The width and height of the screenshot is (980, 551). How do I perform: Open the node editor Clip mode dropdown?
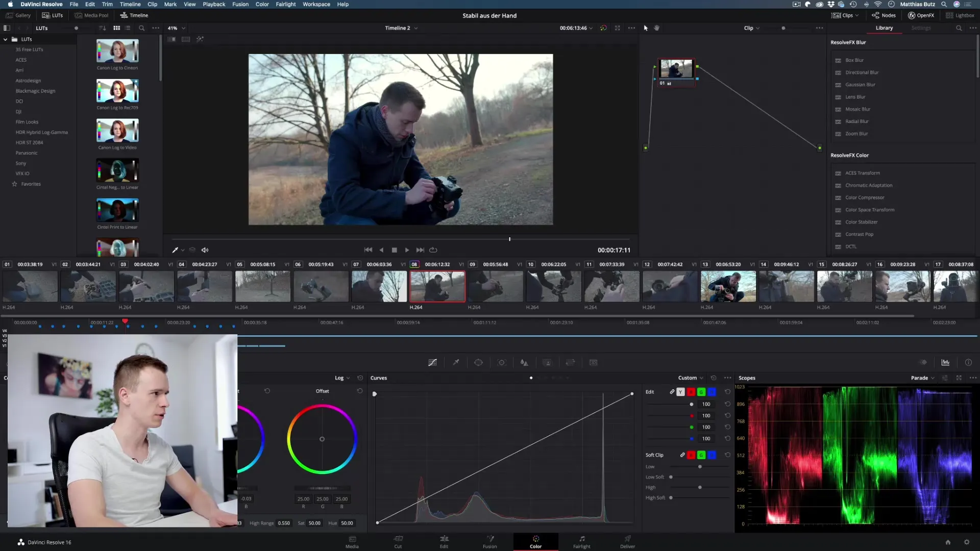coord(751,28)
